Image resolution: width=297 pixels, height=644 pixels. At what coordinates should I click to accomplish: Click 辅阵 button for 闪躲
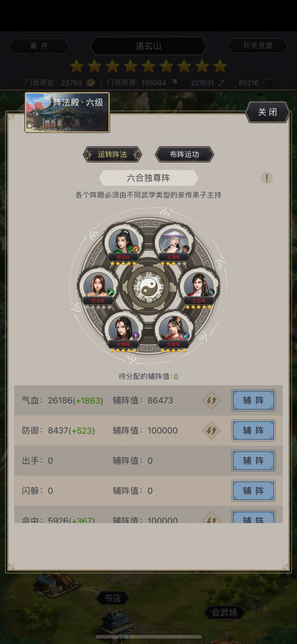pyautogui.click(x=253, y=491)
